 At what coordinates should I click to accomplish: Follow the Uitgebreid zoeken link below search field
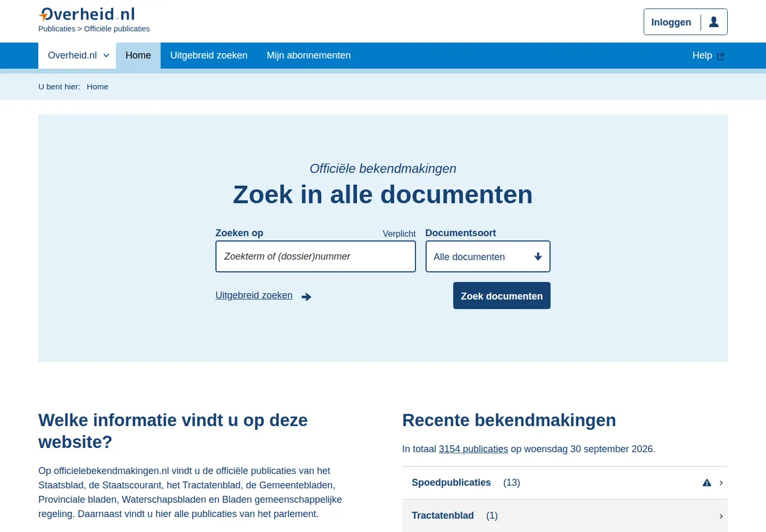254,295
